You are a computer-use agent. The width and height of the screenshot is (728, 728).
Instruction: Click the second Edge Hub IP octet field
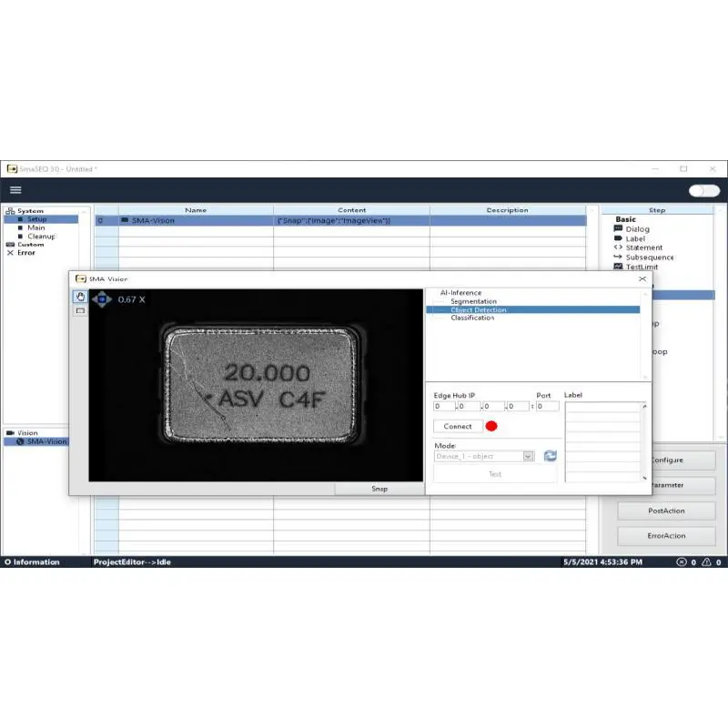pos(469,406)
